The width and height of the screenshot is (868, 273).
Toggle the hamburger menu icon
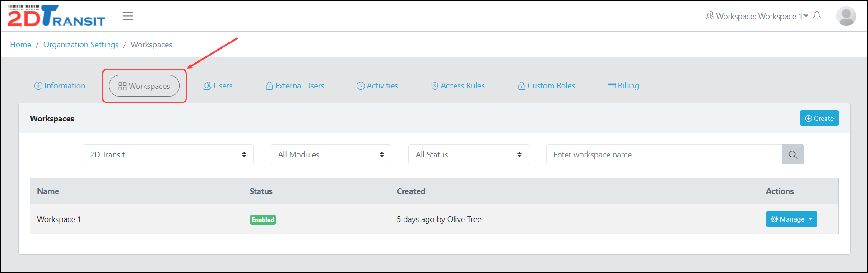coord(128,16)
